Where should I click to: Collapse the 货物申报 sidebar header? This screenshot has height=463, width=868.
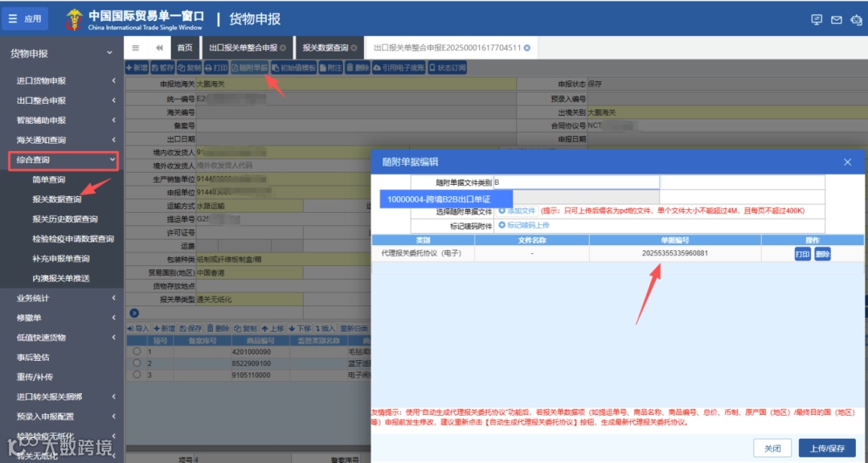(61, 53)
